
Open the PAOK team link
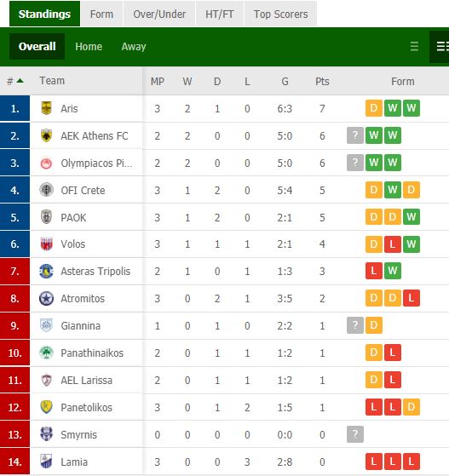click(x=73, y=218)
